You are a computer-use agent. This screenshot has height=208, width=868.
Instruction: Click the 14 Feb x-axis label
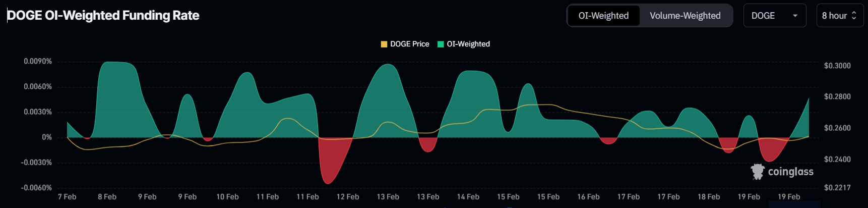coord(468,197)
